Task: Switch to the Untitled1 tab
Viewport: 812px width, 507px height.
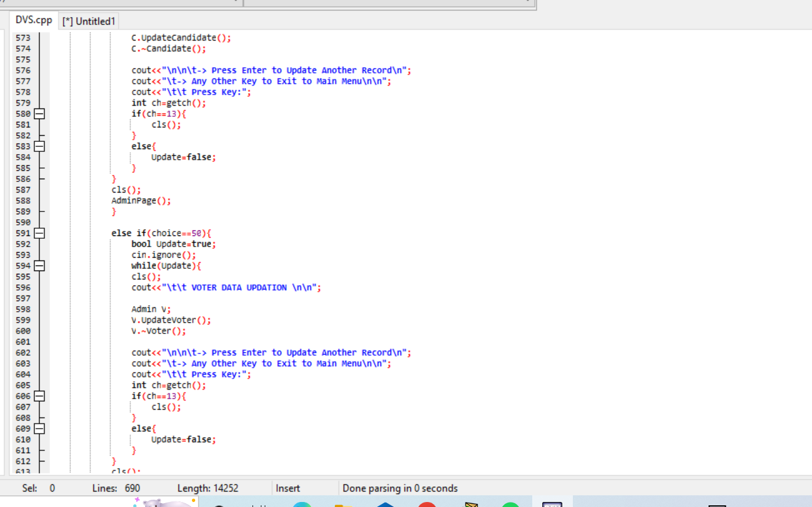Action: point(88,21)
